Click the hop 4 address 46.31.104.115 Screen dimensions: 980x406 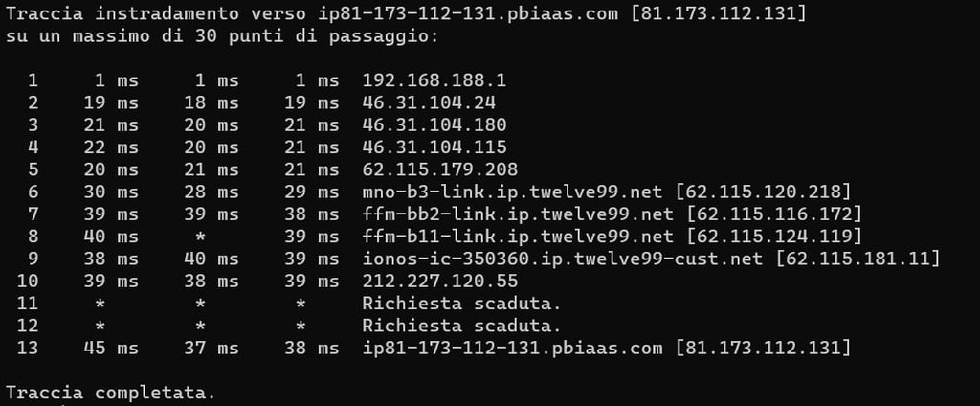(x=434, y=147)
